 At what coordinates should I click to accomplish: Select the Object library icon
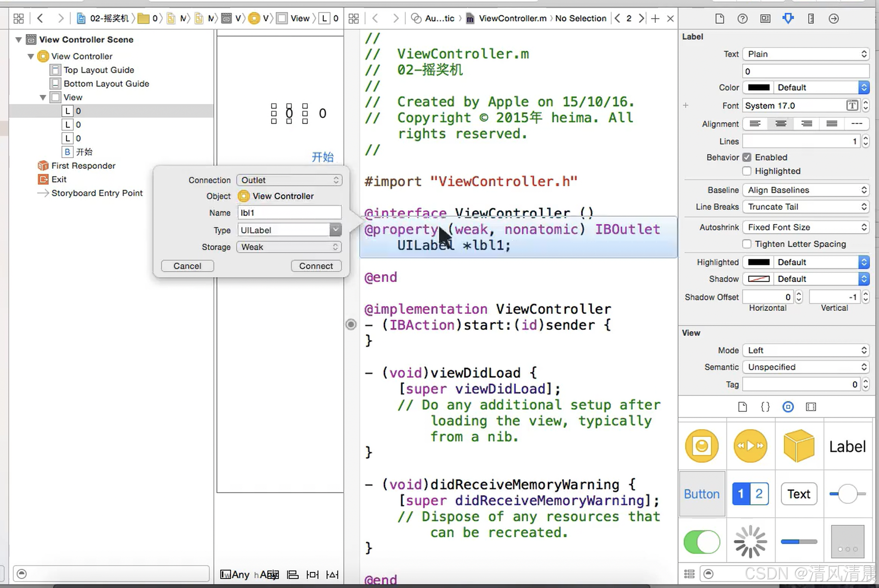click(x=788, y=407)
